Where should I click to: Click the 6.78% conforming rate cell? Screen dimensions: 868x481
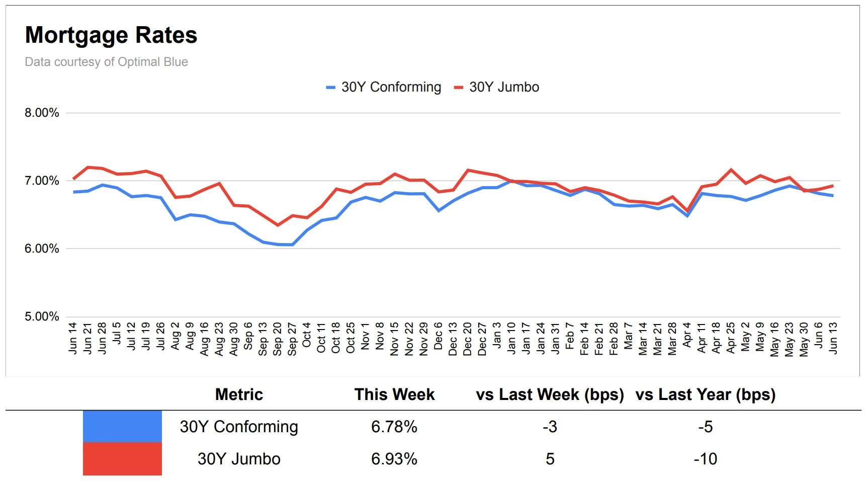tap(394, 427)
